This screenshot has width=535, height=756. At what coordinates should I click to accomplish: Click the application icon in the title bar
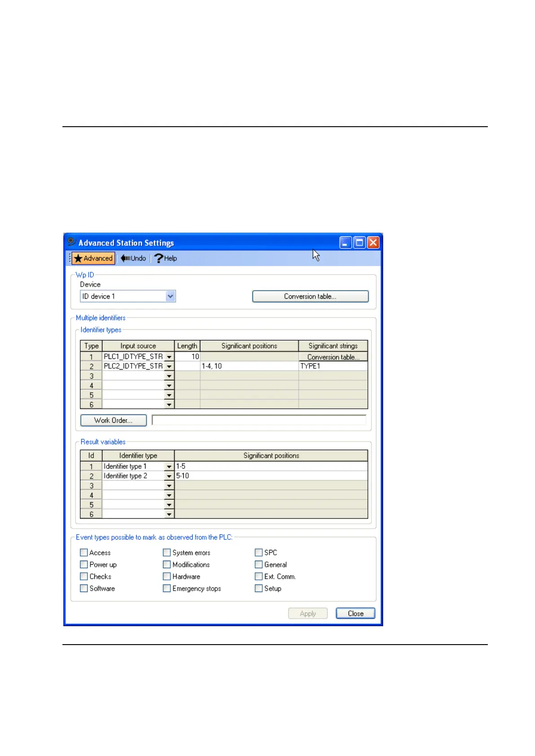(x=71, y=242)
